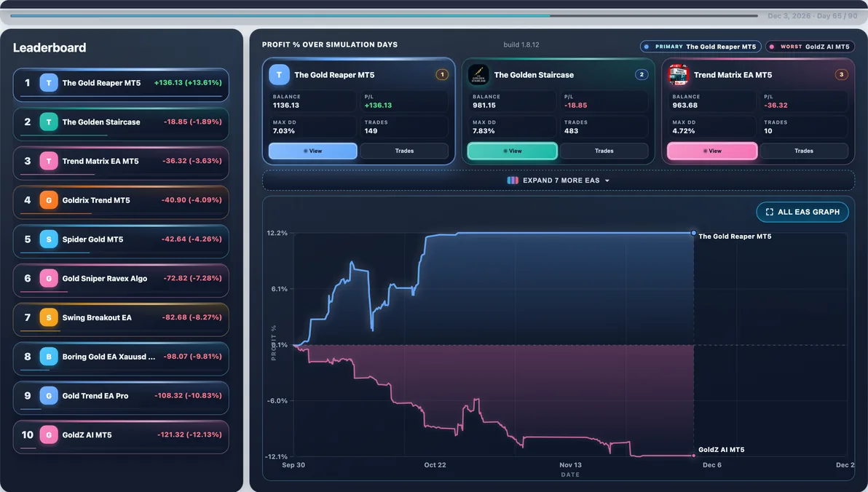Click trades count 483
Image resolution: width=868 pixels, height=492 pixels.
pyautogui.click(x=571, y=131)
